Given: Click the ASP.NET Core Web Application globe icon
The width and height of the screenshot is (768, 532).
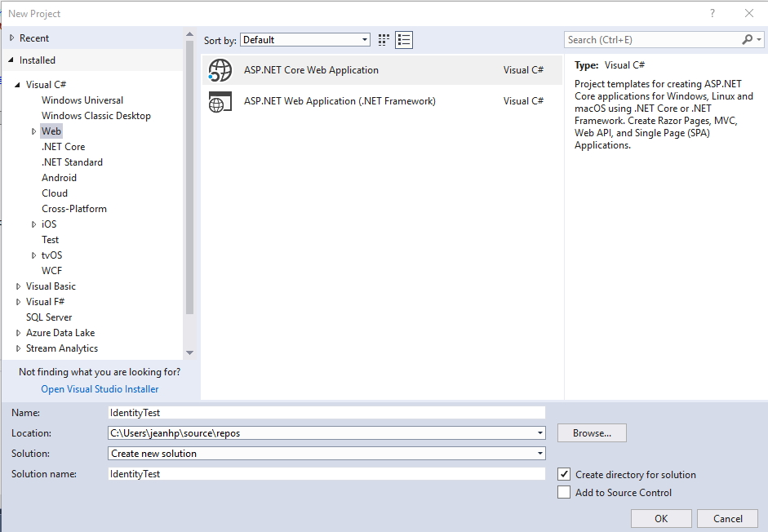Looking at the screenshot, I should point(220,70).
